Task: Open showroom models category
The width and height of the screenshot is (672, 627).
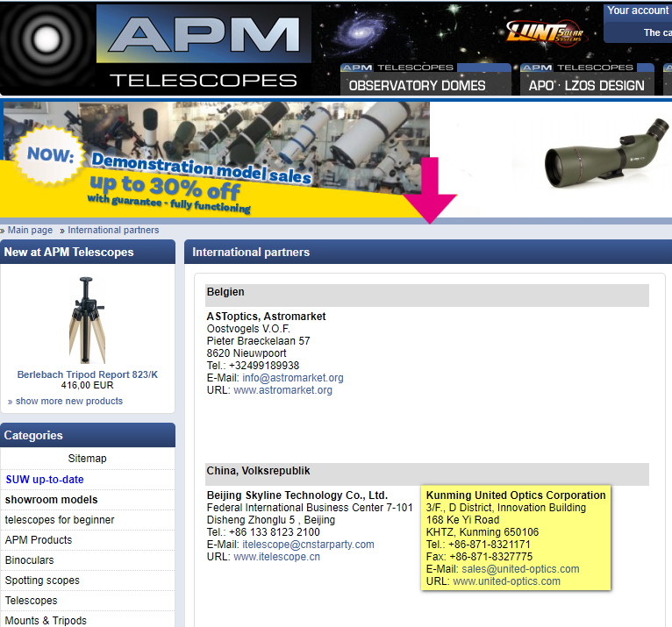Action: coord(51,499)
